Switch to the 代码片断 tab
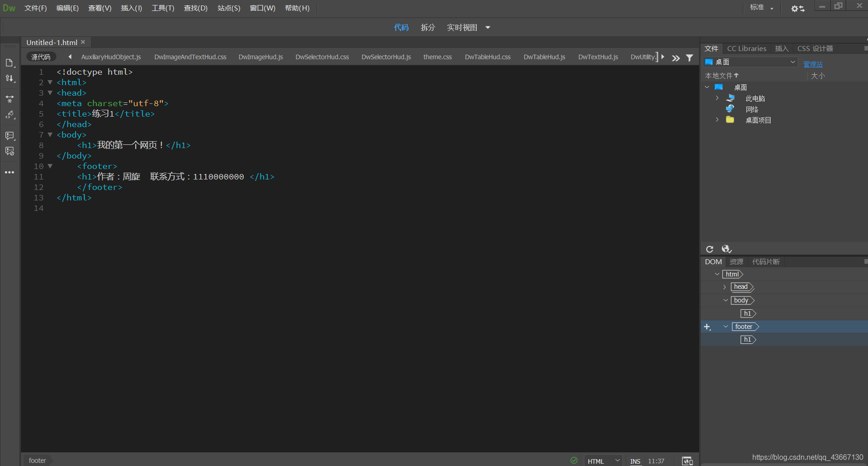Viewport: 868px width, 466px height. point(766,261)
